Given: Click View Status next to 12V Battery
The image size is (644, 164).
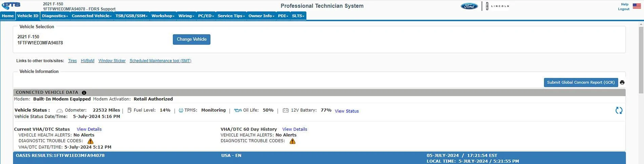Looking at the screenshot, I should coord(346,111).
